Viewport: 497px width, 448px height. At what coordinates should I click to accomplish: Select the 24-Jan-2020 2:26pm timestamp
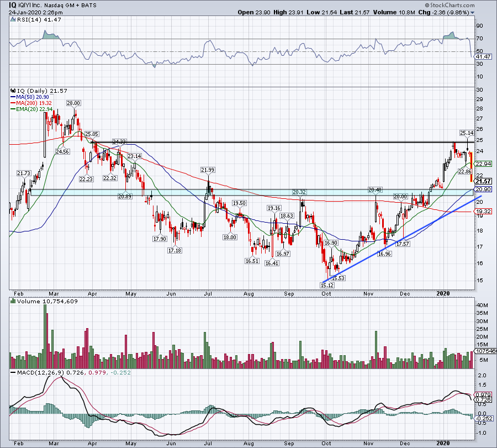36,12
